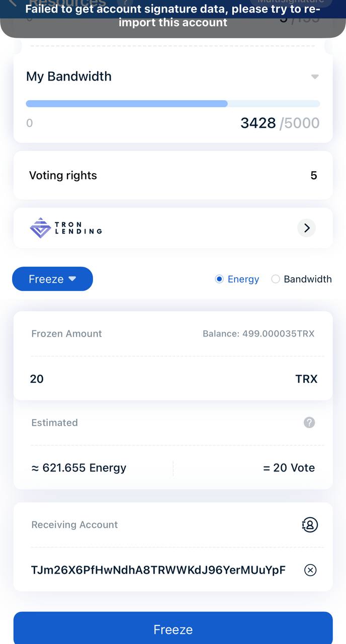Expand the My Bandwidth card header
This screenshot has height=644, width=346.
[x=173, y=76]
